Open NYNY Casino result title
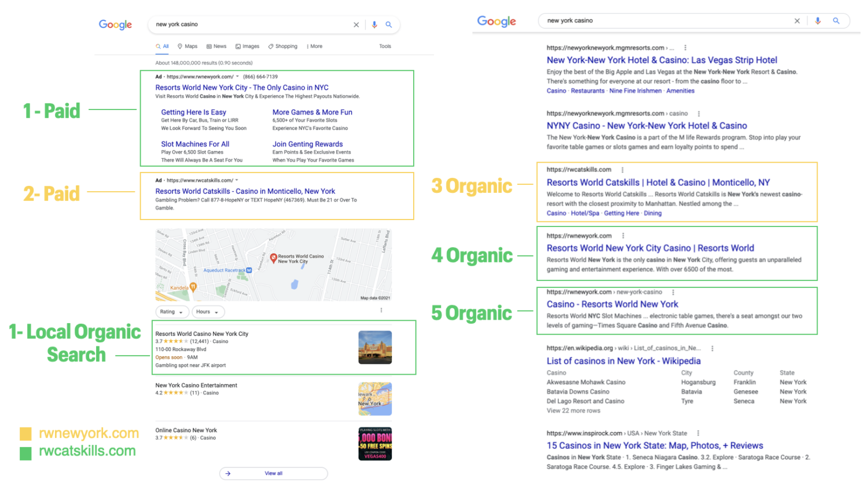The image size is (868, 501). point(647,126)
